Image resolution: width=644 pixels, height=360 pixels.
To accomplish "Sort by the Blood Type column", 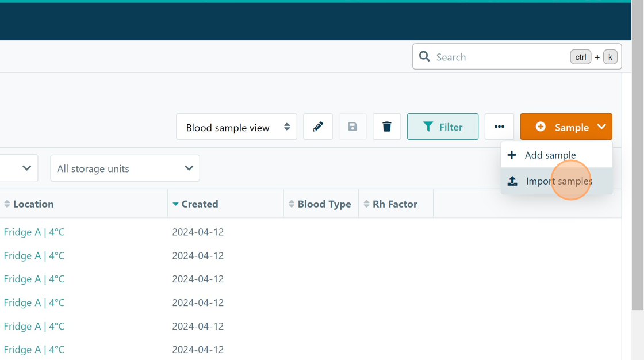I will (x=320, y=204).
